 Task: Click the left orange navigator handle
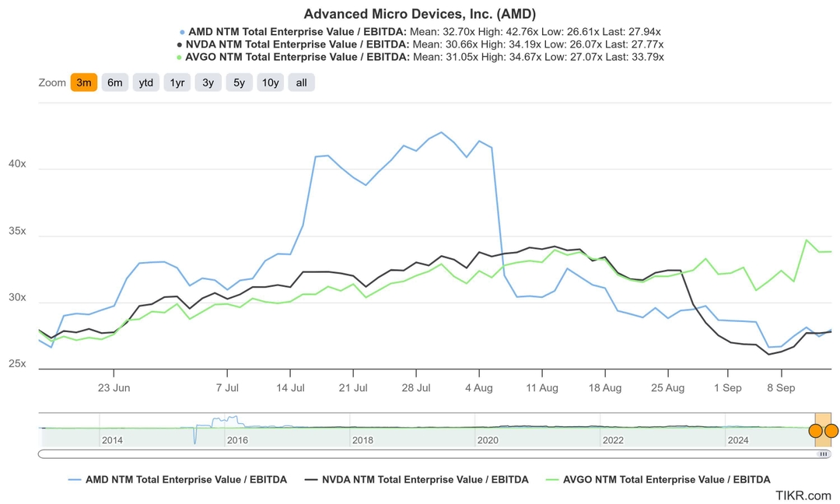point(814,429)
